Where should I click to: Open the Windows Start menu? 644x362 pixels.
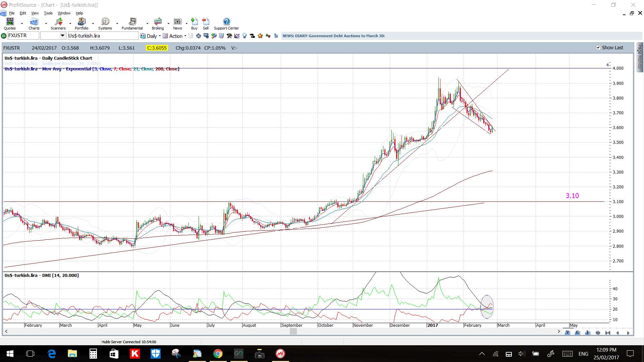pos(10,354)
